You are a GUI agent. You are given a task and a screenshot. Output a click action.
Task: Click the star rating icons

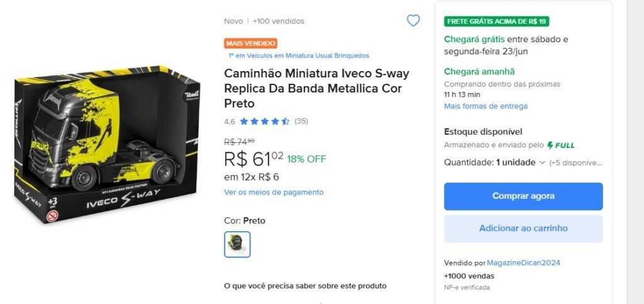point(265,121)
